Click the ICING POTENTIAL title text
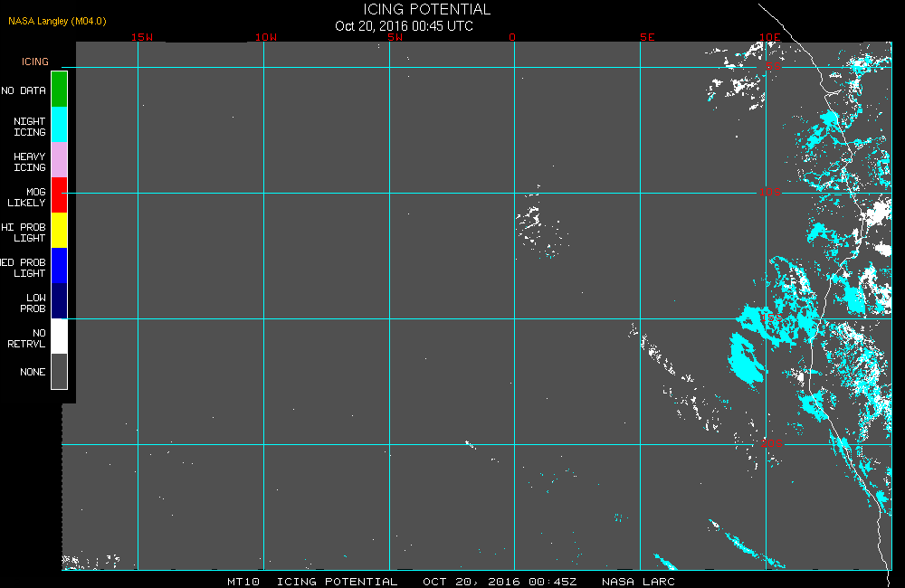The image size is (905, 588). pyautogui.click(x=426, y=9)
